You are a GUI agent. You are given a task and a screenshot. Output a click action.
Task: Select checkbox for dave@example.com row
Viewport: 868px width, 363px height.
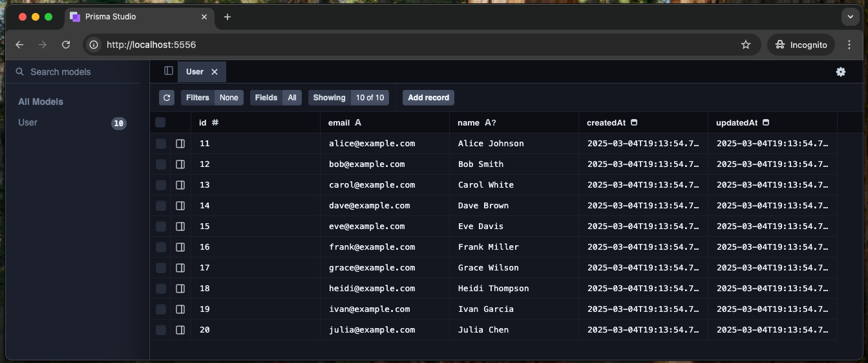[x=160, y=206]
